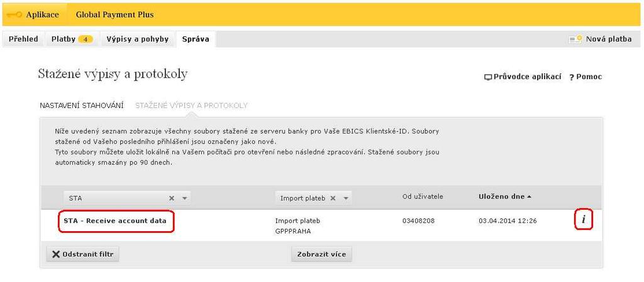The width and height of the screenshot is (644, 282).
Task: Clear the STA filter with X icon
Action: point(172,198)
